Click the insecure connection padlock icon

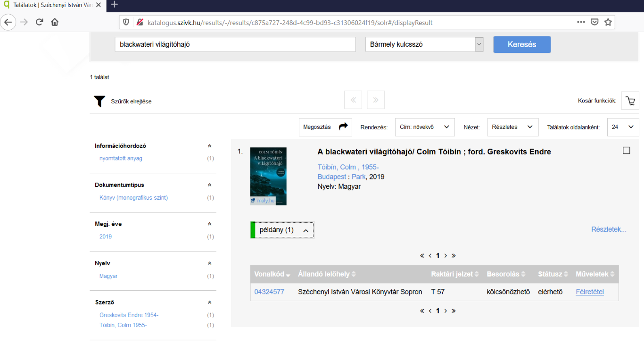[139, 22]
